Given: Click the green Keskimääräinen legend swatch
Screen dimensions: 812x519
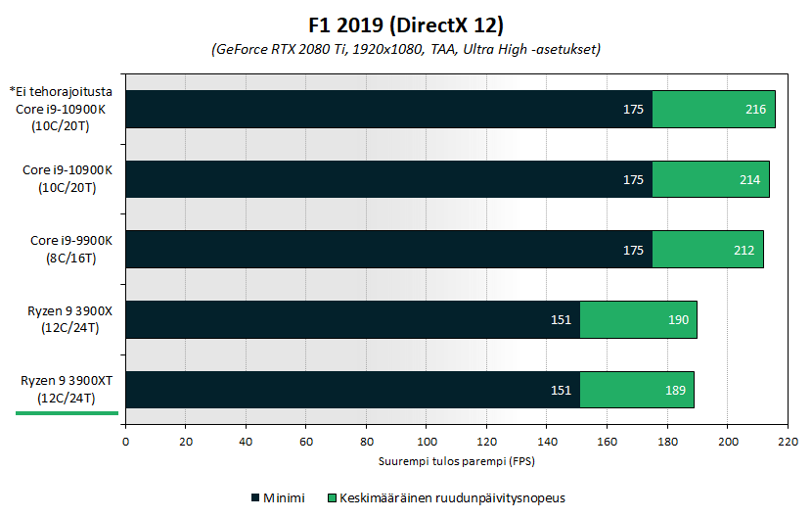Looking at the screenshot, I should pos(332,497).
